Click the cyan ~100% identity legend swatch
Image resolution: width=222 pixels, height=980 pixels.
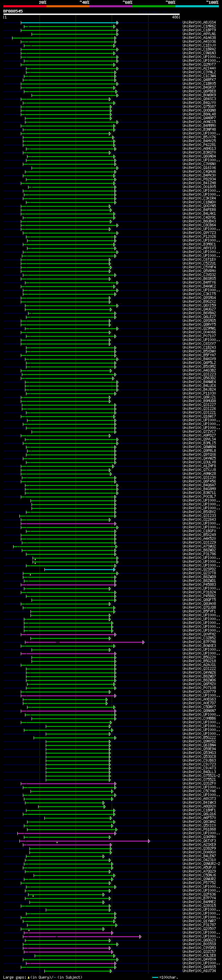tap(197, 6)
